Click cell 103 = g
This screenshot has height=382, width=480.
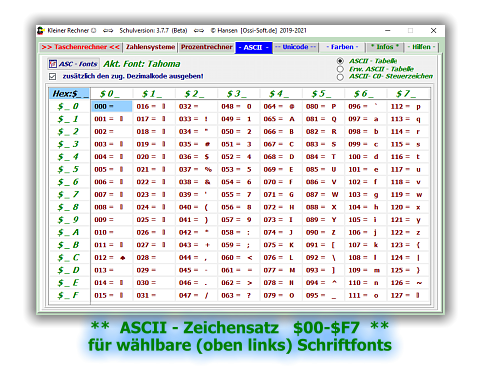point(366,195)
